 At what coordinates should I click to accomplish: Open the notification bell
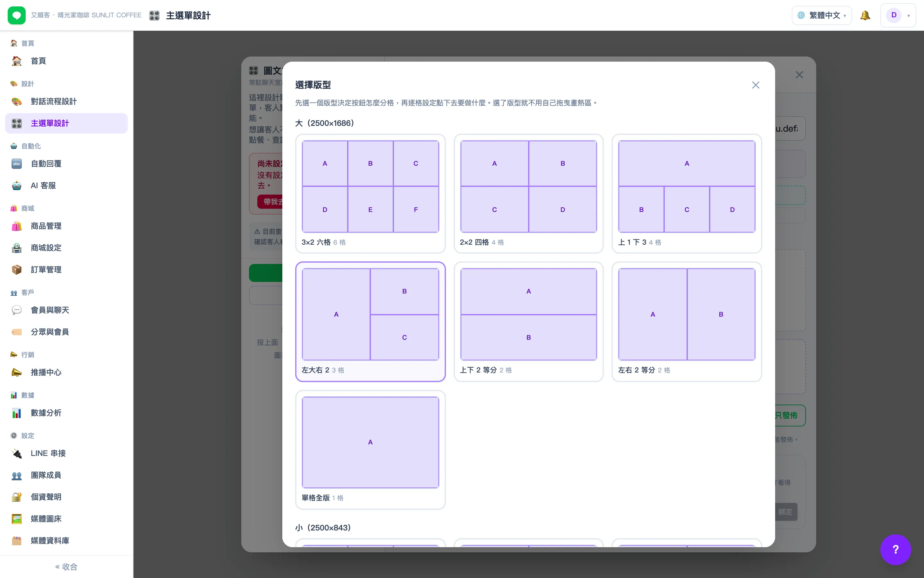(865, 15)
